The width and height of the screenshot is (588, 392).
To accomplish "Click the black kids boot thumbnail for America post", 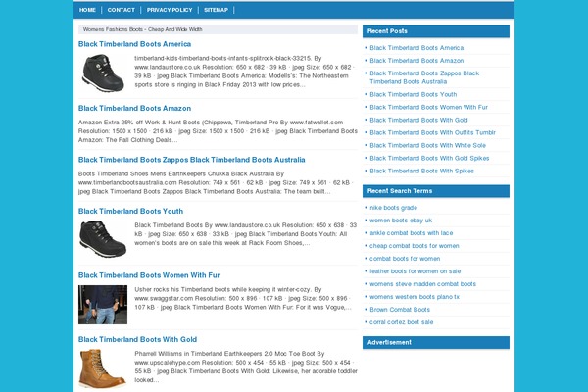I will 103,73.
